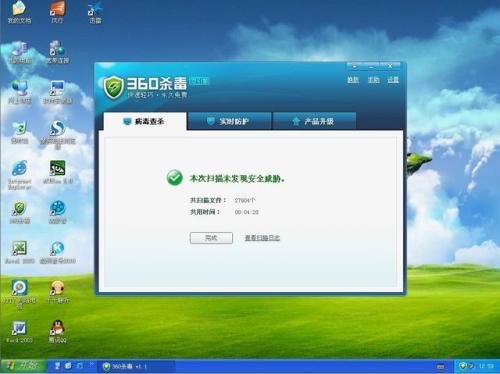Open the 查看扫描日志 scan log link

pos(262,238)
